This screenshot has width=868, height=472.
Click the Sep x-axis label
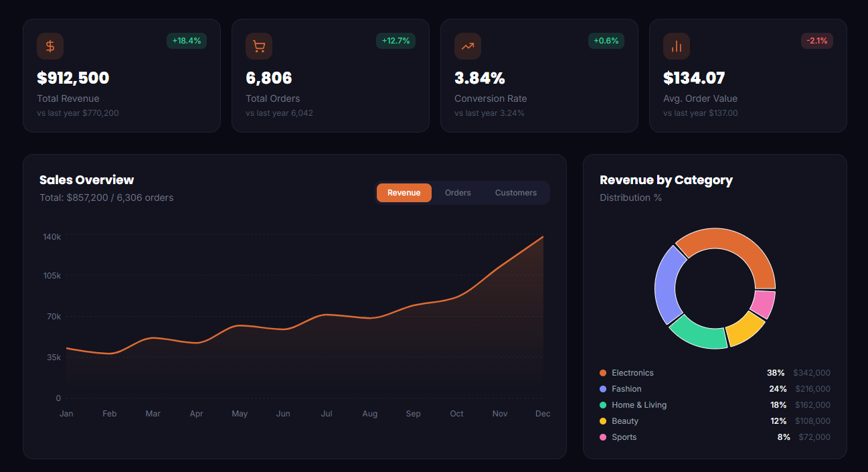[414, 414]
